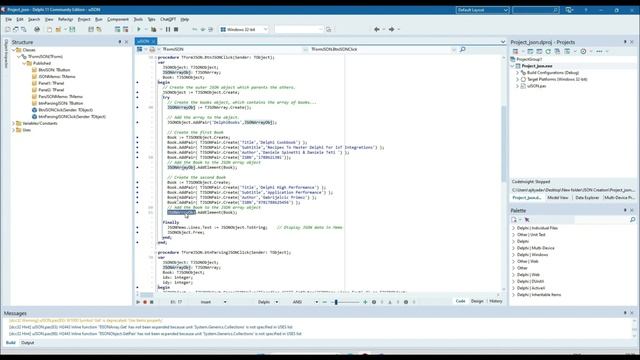This screenshot has width=640, height=360.
Task: Click the editor zoom slider handle
Action: tap(336, 302)
